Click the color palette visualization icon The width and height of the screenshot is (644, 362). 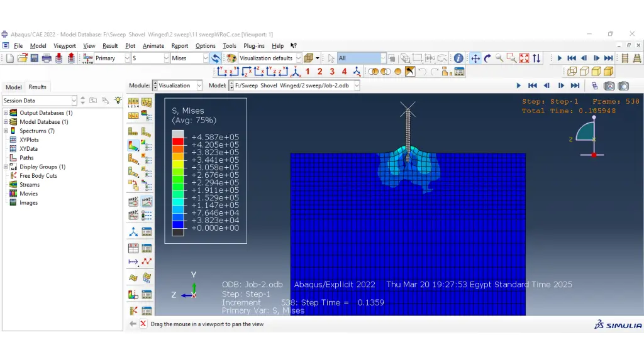[231, 58]
